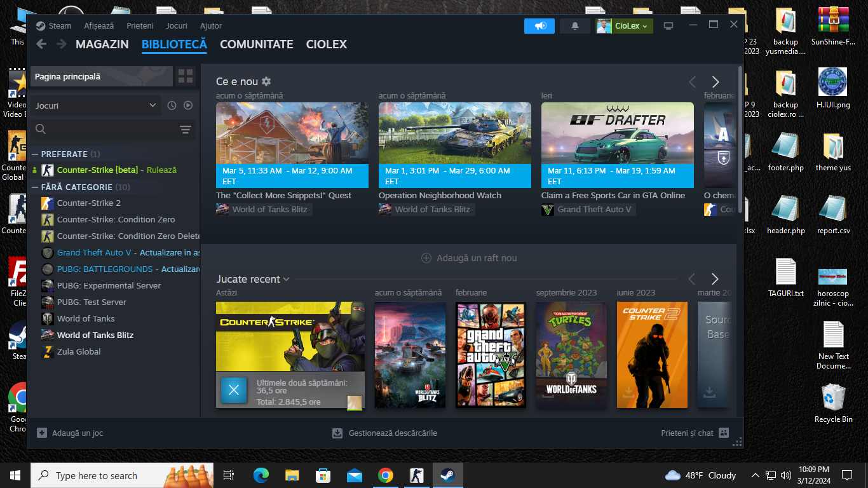The image size is (868, 488).
Task: Open the notifications bell
Action: [575, 26]
